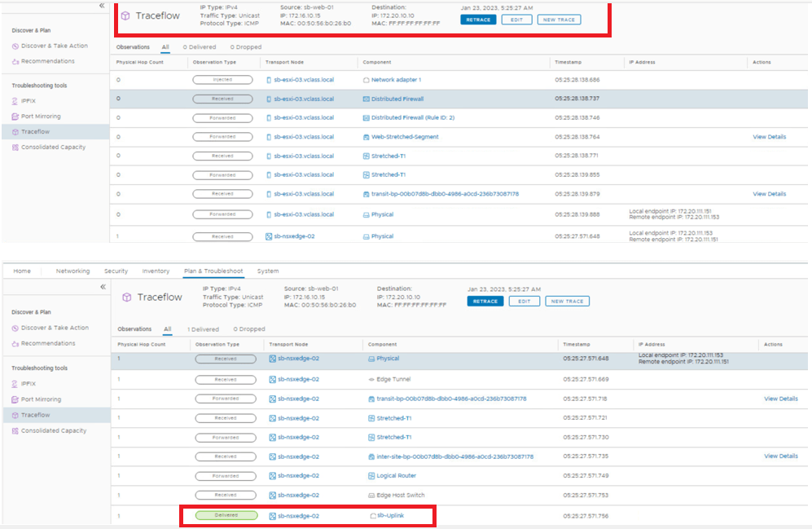View Details for the Web-Stretched-Segment row
The width and height of the screenshot is (812, 529).
[769, 137]
